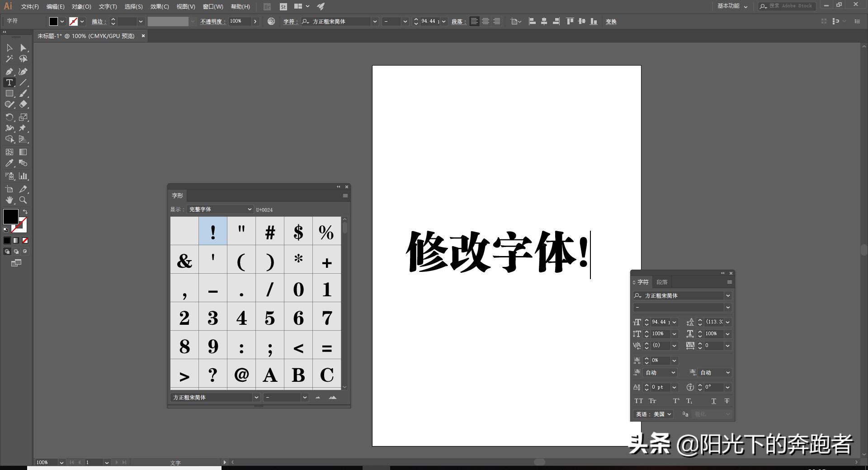Toggle All Caps (TT) in Character panel

pyautogui.click(x=638, y=401)
